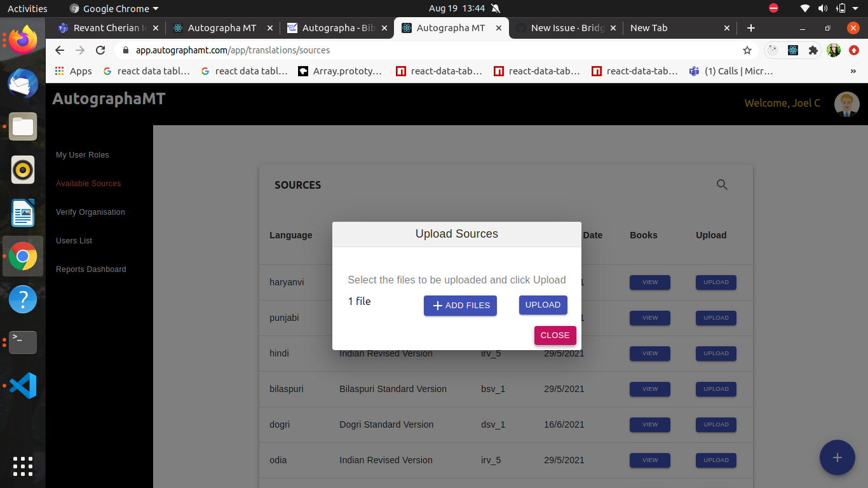Click the padlock icon in the address bar

(x=126, y=50)
